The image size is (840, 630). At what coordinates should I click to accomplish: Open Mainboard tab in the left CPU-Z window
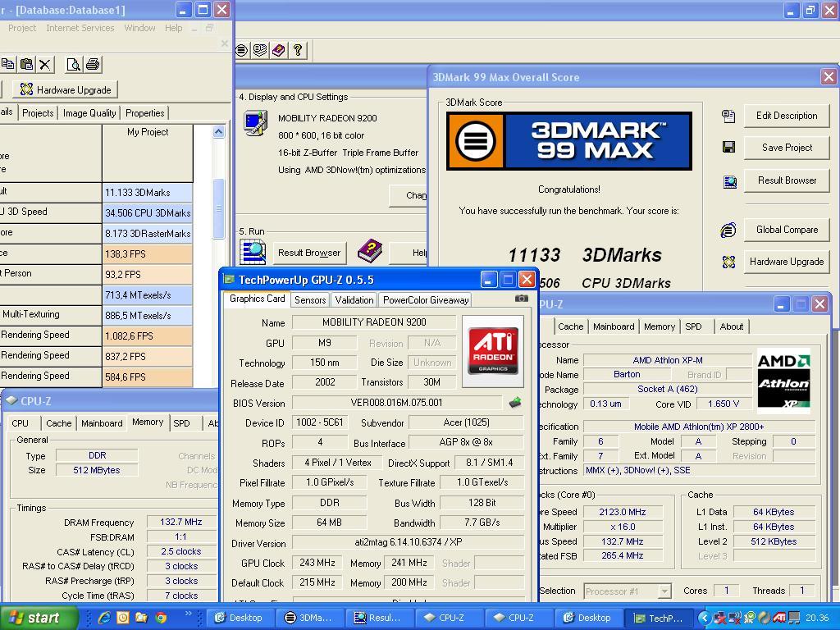[102, 423]
